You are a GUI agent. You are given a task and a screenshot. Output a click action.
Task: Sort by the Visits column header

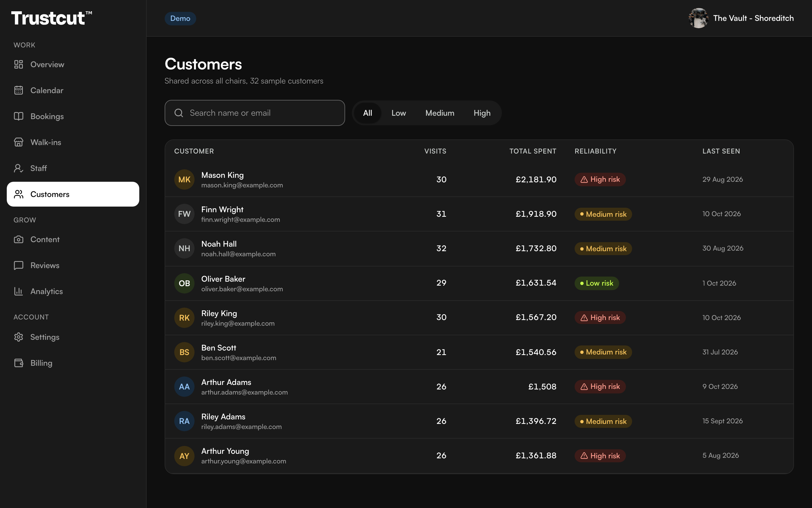tap(435, 151)
